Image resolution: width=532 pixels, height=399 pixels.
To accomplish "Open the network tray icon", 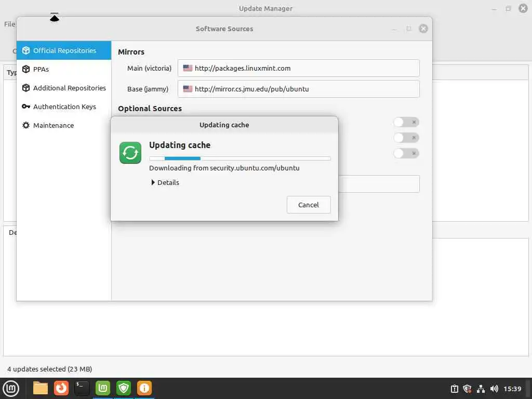I will 481,389.
